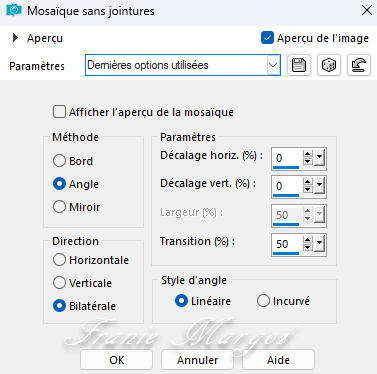Viewport: 377px width, 374px height.
Task: Click the PaintShop Pro app icon in title bar
Action: pos(14,10)
